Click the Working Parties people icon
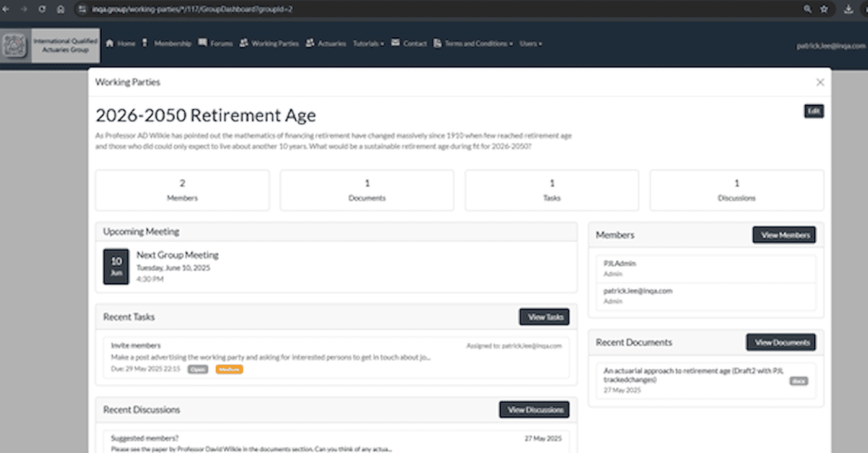 tap(244, 43)
